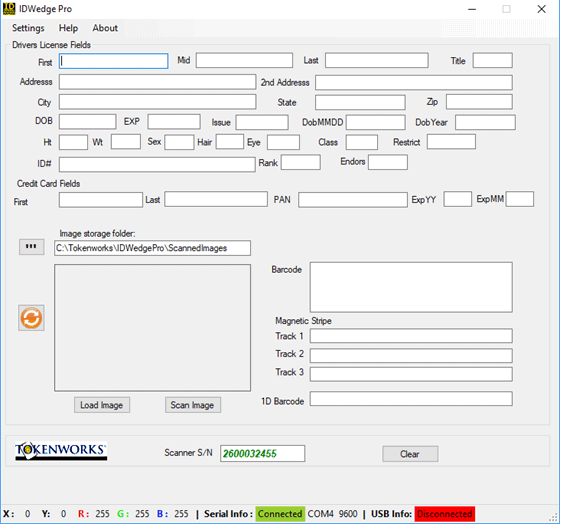561x525 pixels.
Task: Open the About menu
Action: pos(105,28)
